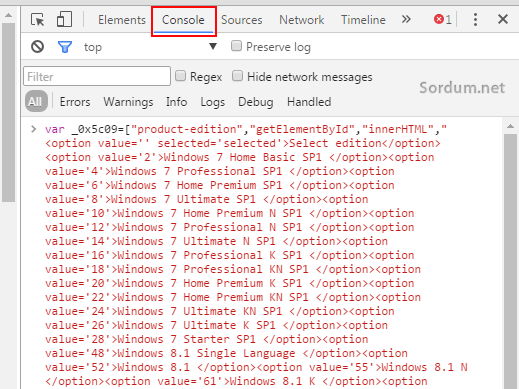Viewport: 519px width, 389px height.
Task: Toggle the blue filter funnel icon
Action: (x=65, y=47)
